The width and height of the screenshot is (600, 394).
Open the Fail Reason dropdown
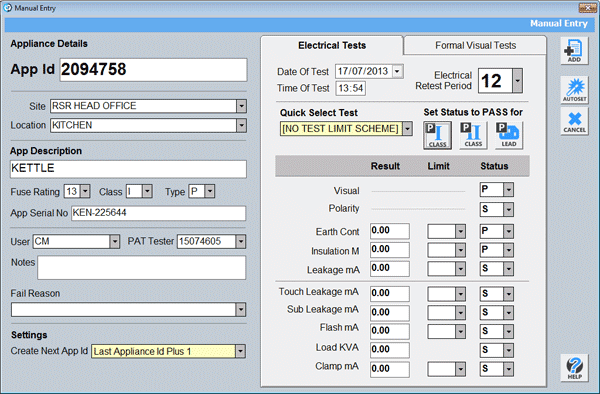point(240,309)
